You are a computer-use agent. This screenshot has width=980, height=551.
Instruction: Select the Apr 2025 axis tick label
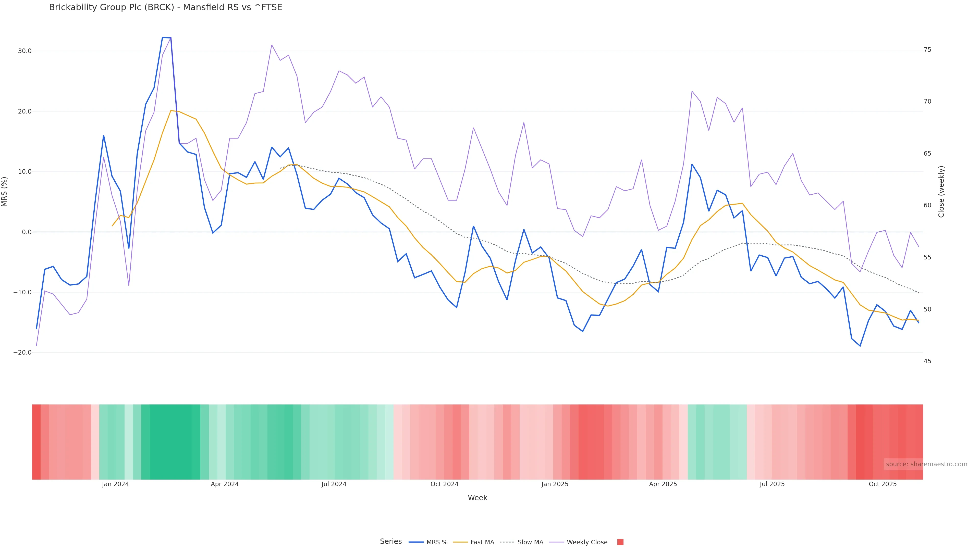[663, 484]
